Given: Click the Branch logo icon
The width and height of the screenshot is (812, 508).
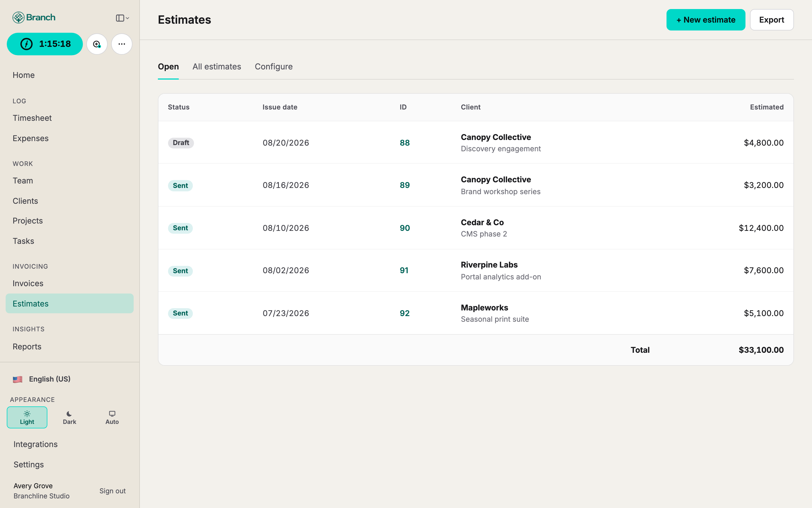Looking at the screenshot, I should [18, 17].
